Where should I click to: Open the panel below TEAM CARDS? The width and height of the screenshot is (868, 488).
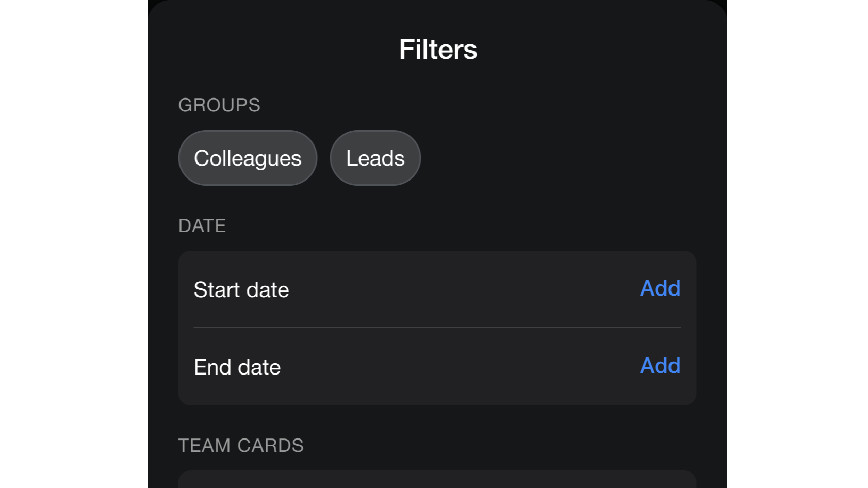tap(437, 480)
